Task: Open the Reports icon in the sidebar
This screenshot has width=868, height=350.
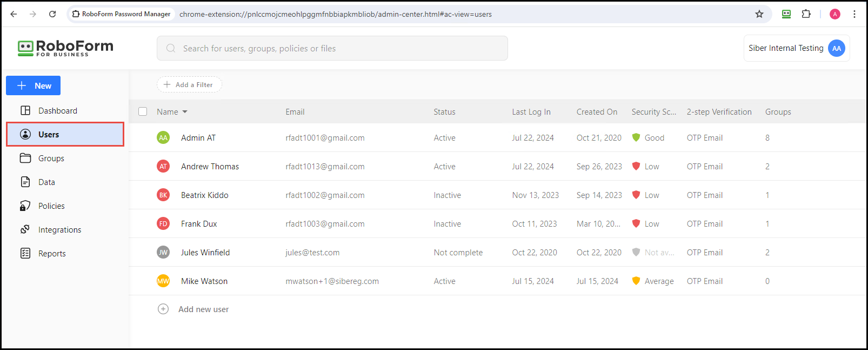Action: pyautogui.click(x=25, y=254)
